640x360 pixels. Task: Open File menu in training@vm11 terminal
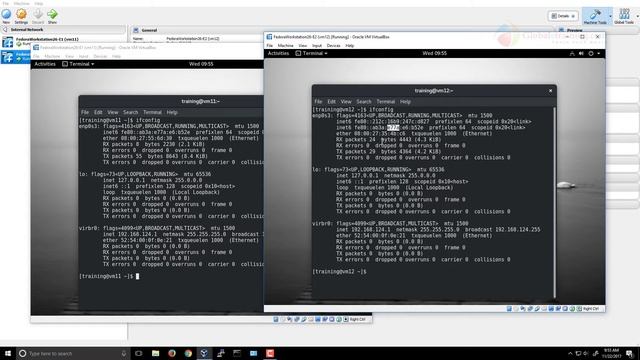(x=84, y=112)
